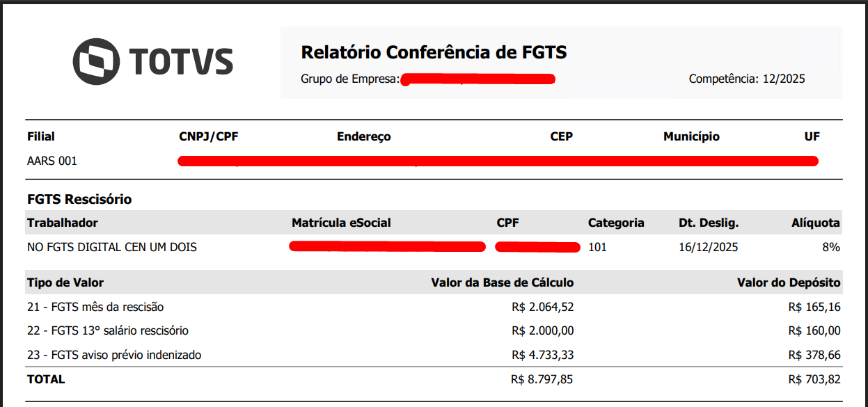Click the Filial column header
Screen dimensions: 868x407
pyautogui.click(x=41, y=136)
